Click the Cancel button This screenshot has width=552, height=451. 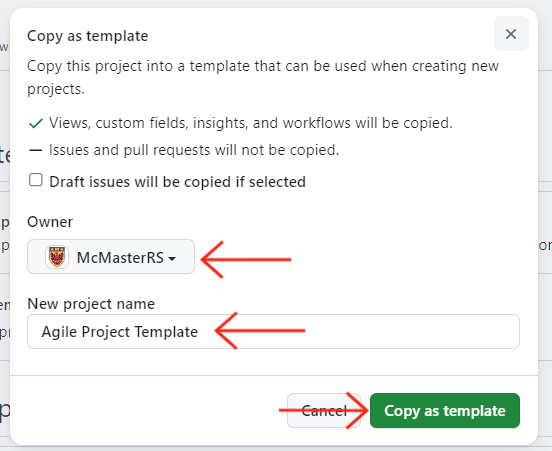pos(324,411)
